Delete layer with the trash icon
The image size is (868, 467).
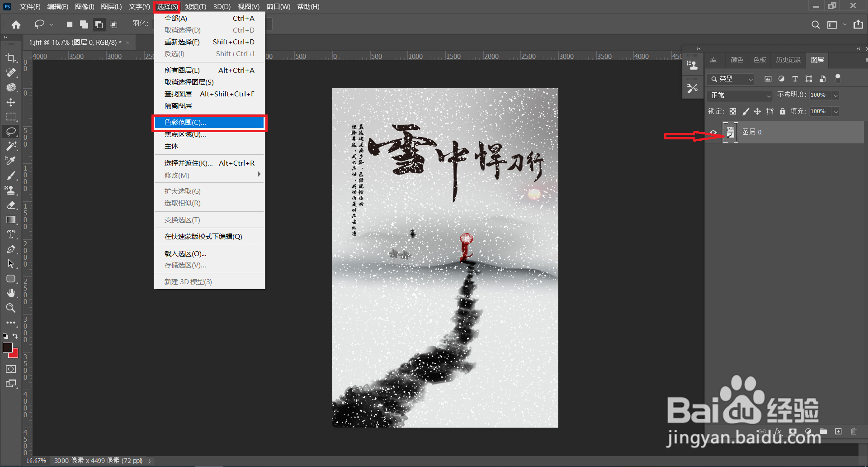click(854, 431)
